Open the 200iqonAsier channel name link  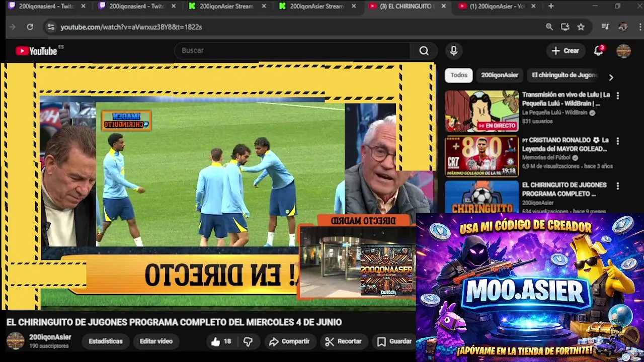50,337
